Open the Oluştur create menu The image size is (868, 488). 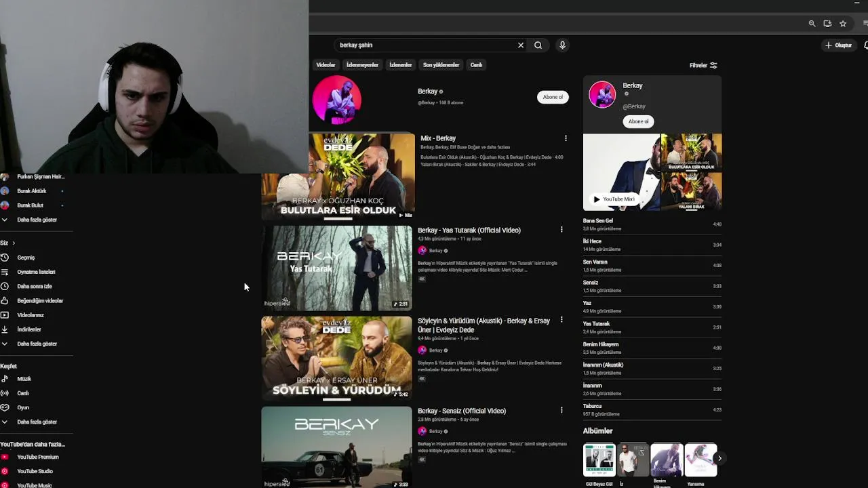tap(838, 45)
